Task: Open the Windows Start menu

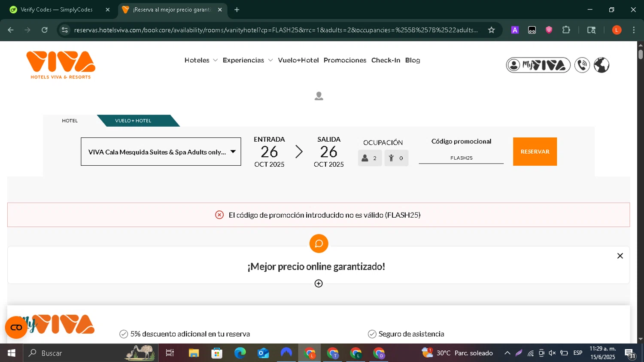Action: click(x=11, y=353)
